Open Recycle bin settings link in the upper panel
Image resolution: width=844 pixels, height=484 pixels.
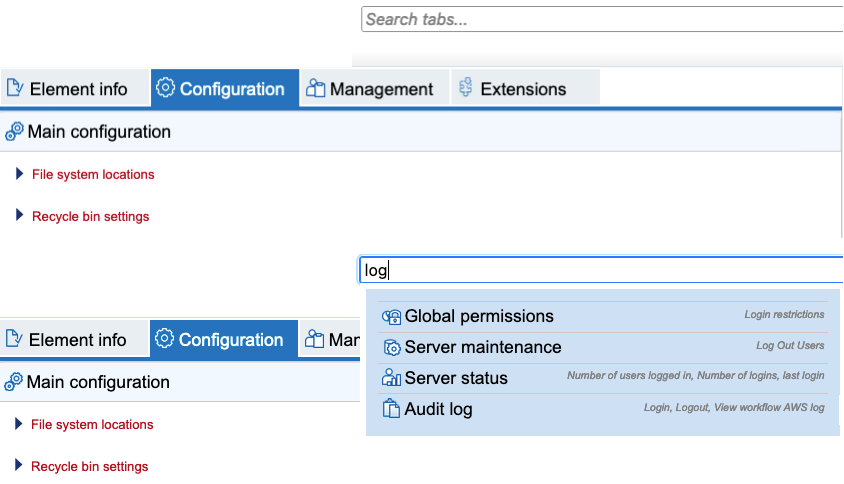click(x=90, y=216)
